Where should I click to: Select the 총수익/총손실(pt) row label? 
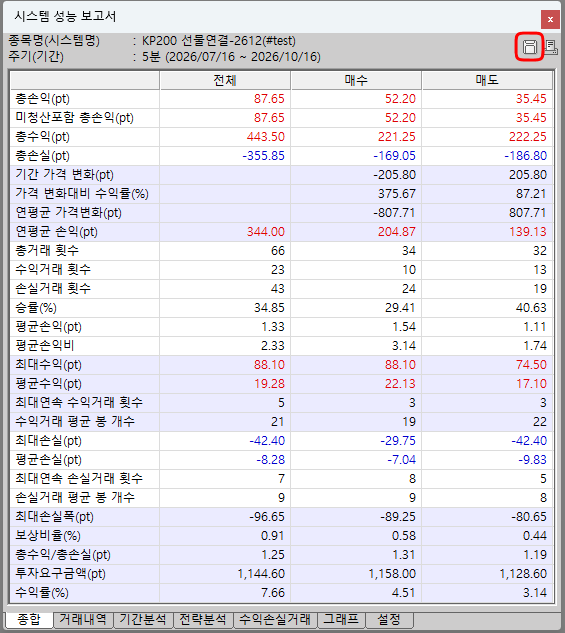(63, 554)
